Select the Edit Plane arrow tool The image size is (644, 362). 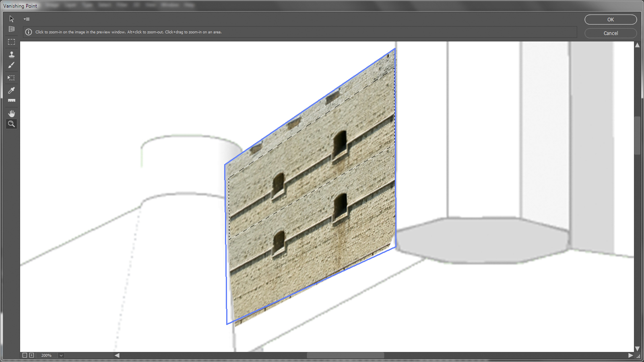click(x=11, y=19)
